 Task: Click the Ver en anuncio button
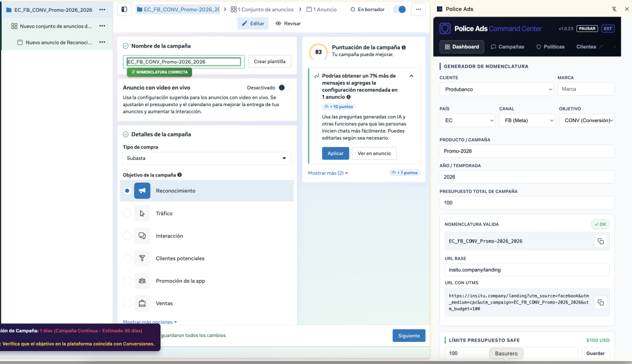(374, 153)
